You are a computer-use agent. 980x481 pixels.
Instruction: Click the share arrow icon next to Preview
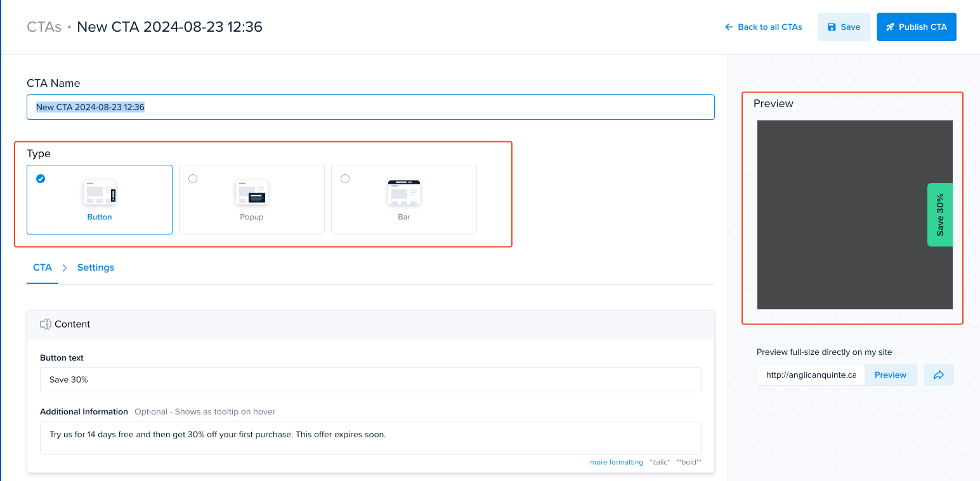click(x=939, y=375)
